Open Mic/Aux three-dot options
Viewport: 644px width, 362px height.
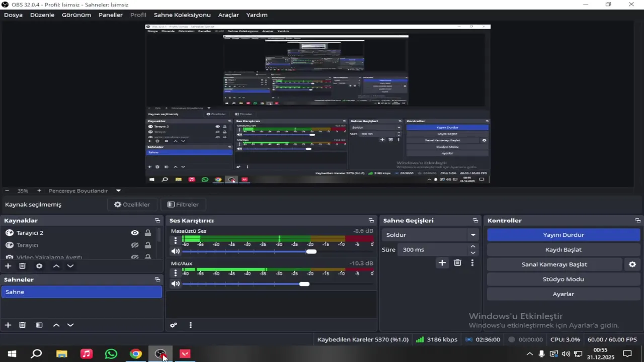(175, 273)
